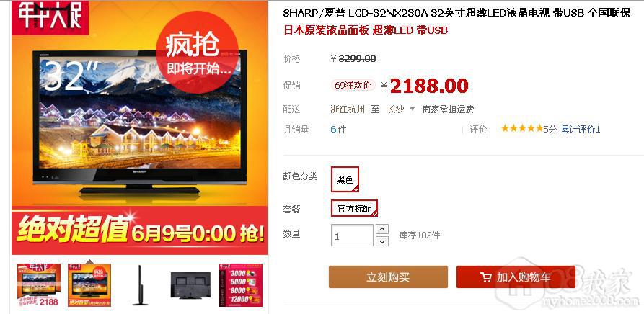Click the shopping cart icon
This screenshot has width=644, height=314.
pos(486,277)
